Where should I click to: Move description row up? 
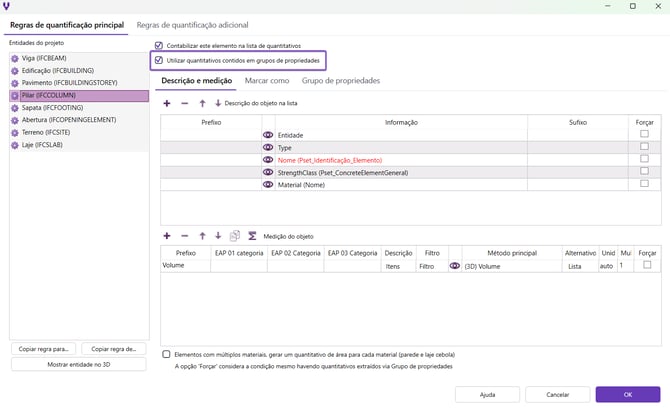pyautogui.click(x=203, y=103)
